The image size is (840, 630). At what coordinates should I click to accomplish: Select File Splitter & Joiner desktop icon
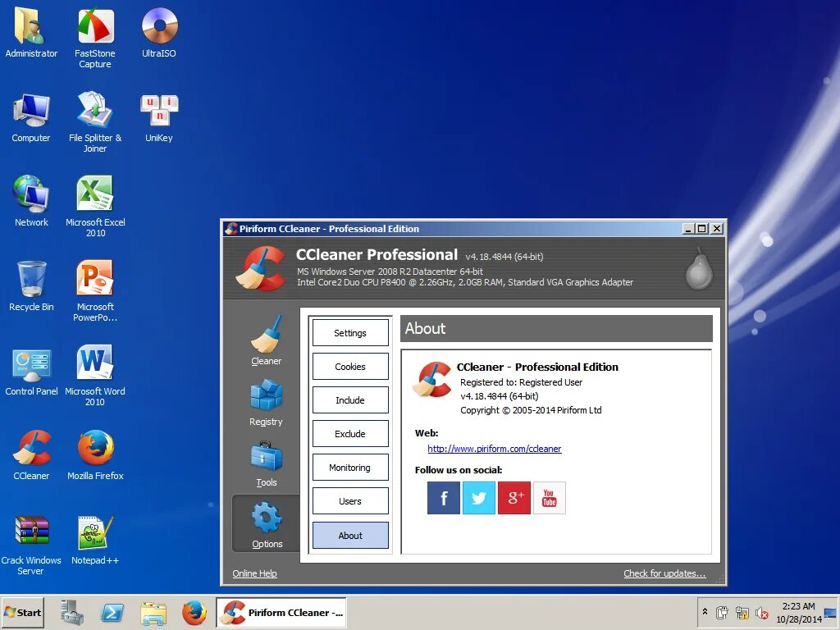tap(95, 122)
